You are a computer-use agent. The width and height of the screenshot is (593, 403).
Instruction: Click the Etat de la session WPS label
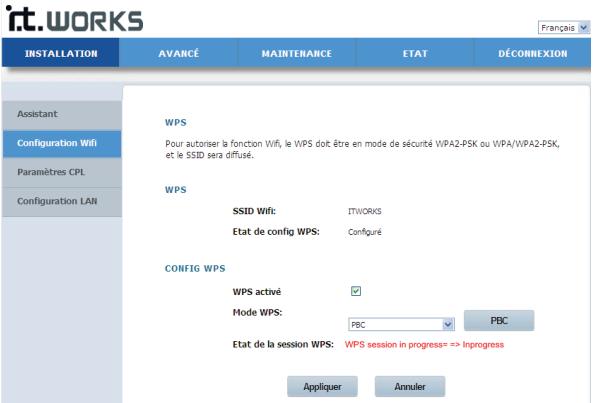pos(283,344)
